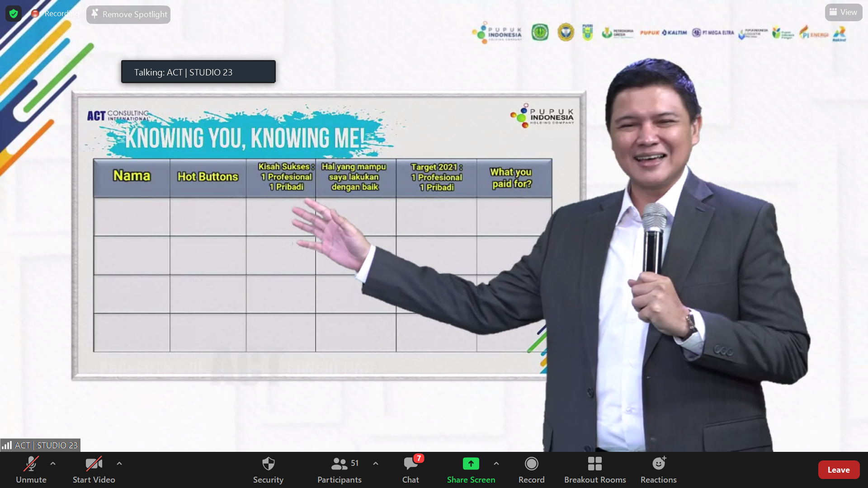Open Breakout Rooms grid icon

pyautogui.click(x=594, y=464)
